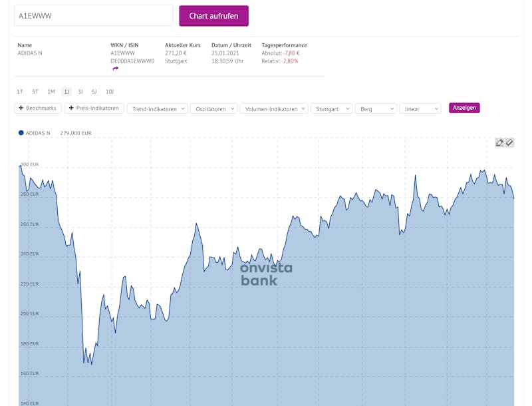The height and width of the screenshot is (406, 532).
Task: Click the Absolut: -7,80 € value
Action: (281, 53)
